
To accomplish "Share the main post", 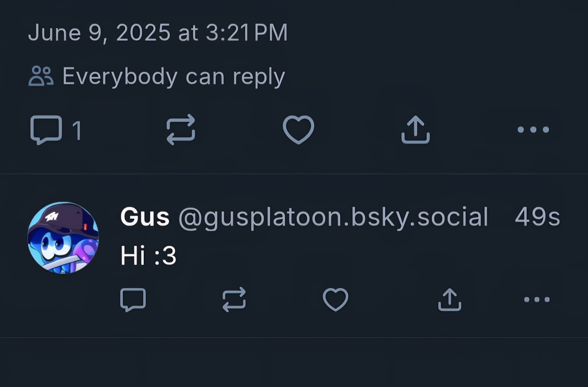I will pos(415,129).
